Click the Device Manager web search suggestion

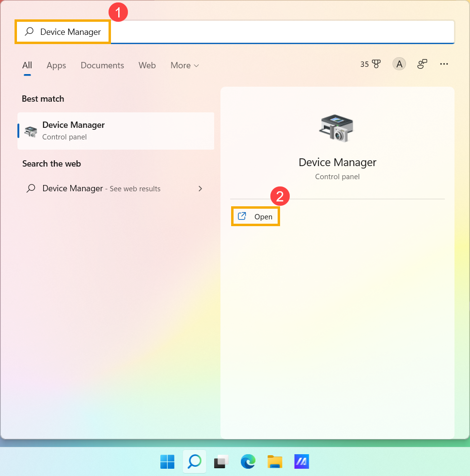(116, 188)
